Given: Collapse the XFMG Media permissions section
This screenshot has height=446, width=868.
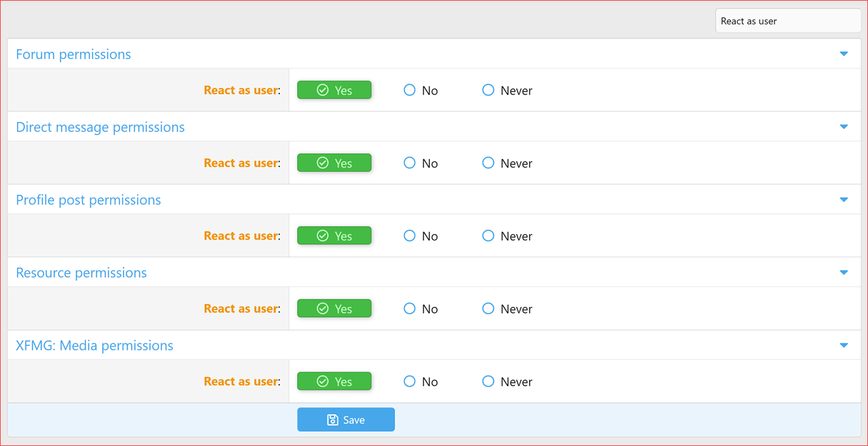Looking at the screenshot, I should [844, 345].
